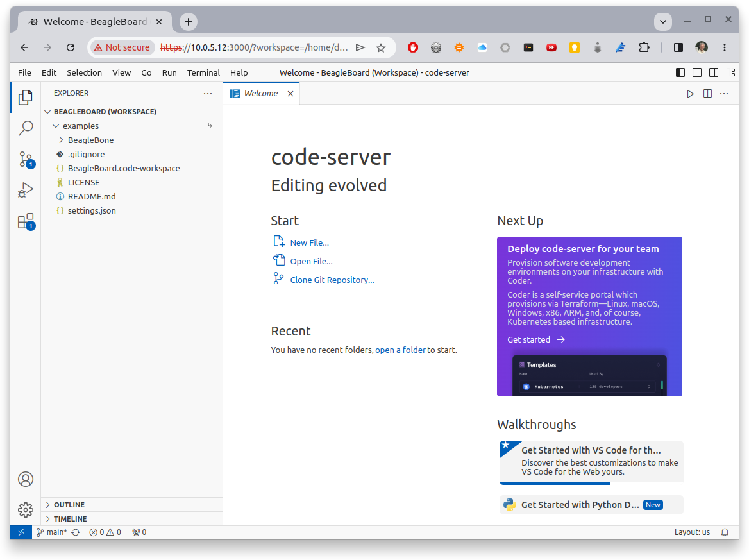The width and height of the screenshot is (749, 560).
Task: Click the open a folder link
Action: [400, 350]
